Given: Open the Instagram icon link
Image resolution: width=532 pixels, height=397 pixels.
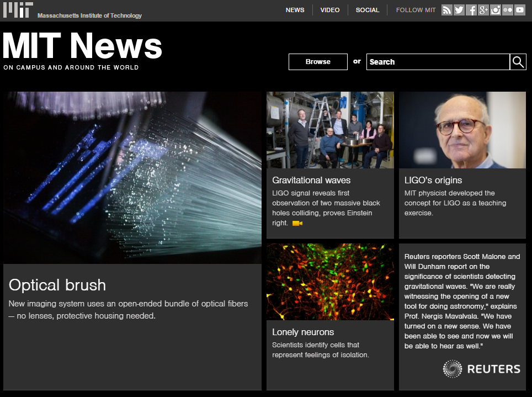Looking at the screenshot, I should (496, 10).
